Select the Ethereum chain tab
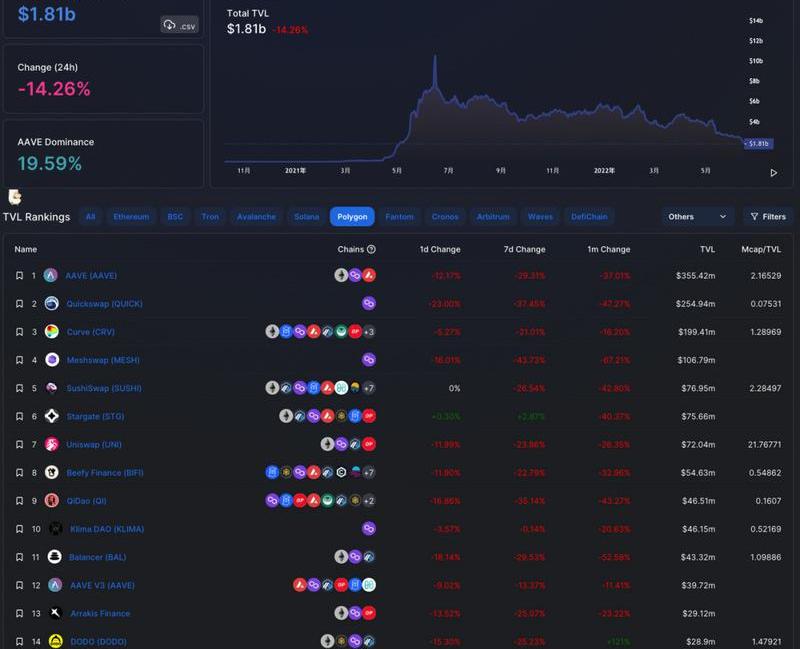This screenshot has height=649, width=800. coord(131,216)
